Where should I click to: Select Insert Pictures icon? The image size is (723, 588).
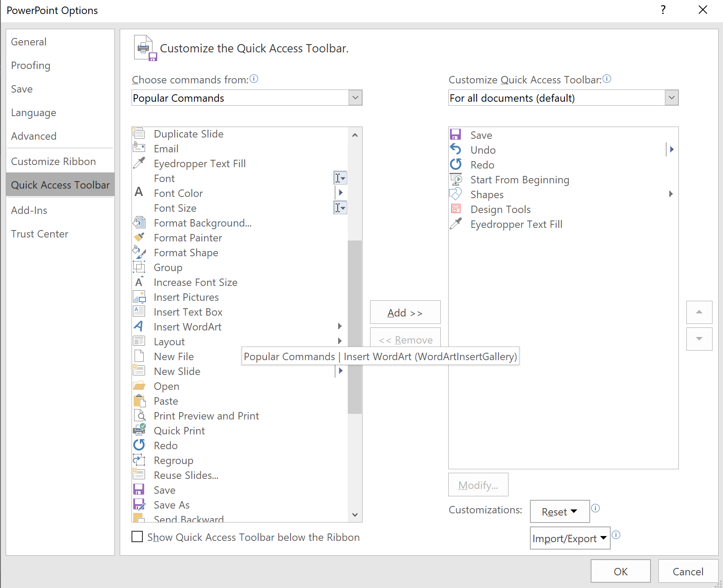click(139, 296)
